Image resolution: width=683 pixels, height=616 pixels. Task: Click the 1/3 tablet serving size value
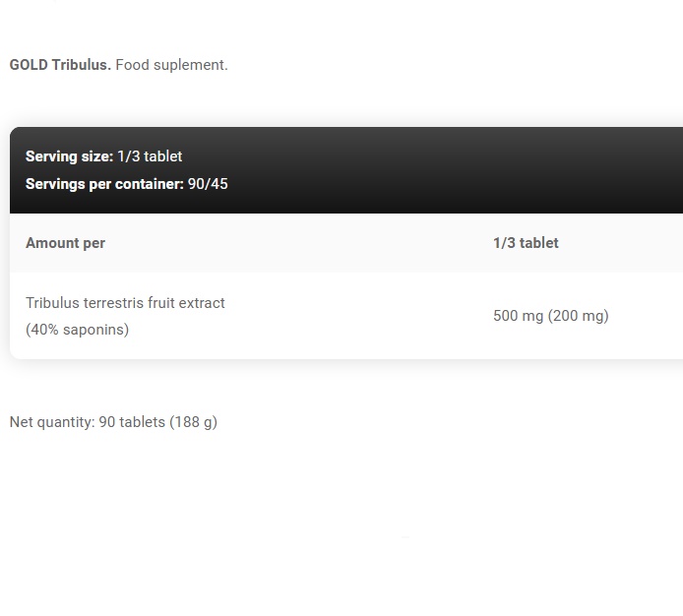(x=150, y=156)
